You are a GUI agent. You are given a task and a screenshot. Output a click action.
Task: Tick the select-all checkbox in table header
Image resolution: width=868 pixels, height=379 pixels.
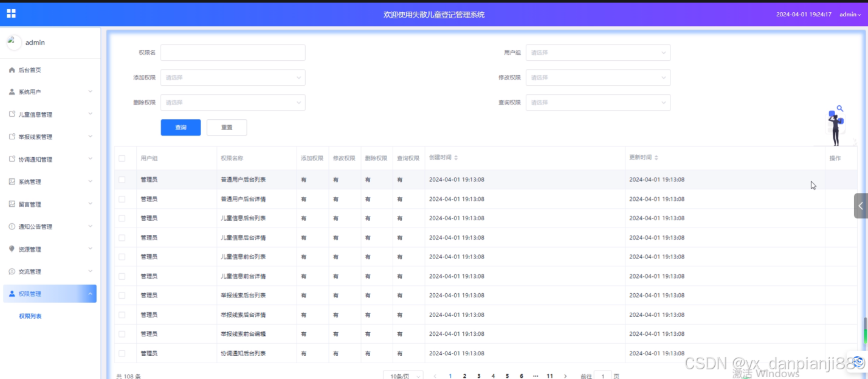click(122, 158)
